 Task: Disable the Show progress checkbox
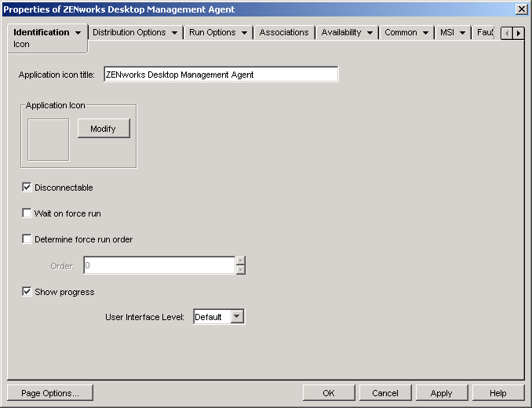click(27, 292)
